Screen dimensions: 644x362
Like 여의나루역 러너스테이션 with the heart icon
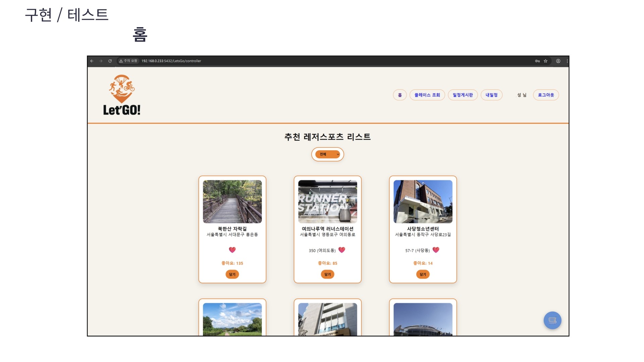pyautogui.click(x=342, y=250)
